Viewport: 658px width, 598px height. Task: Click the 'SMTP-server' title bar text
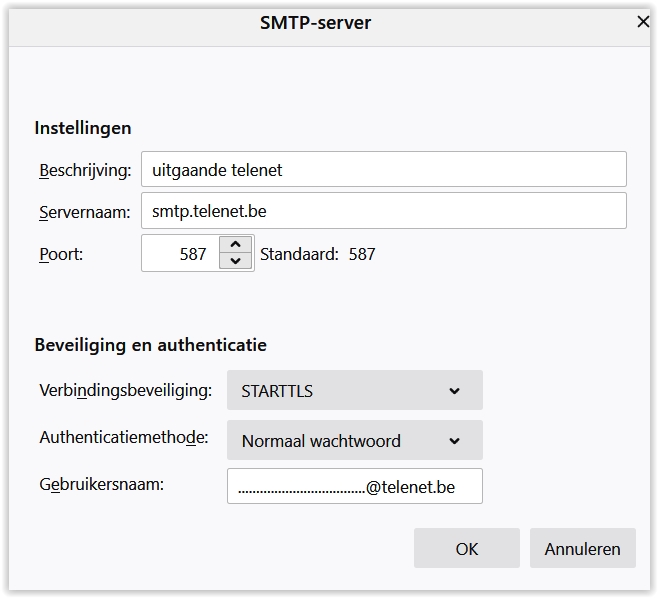tap(315, 22)
